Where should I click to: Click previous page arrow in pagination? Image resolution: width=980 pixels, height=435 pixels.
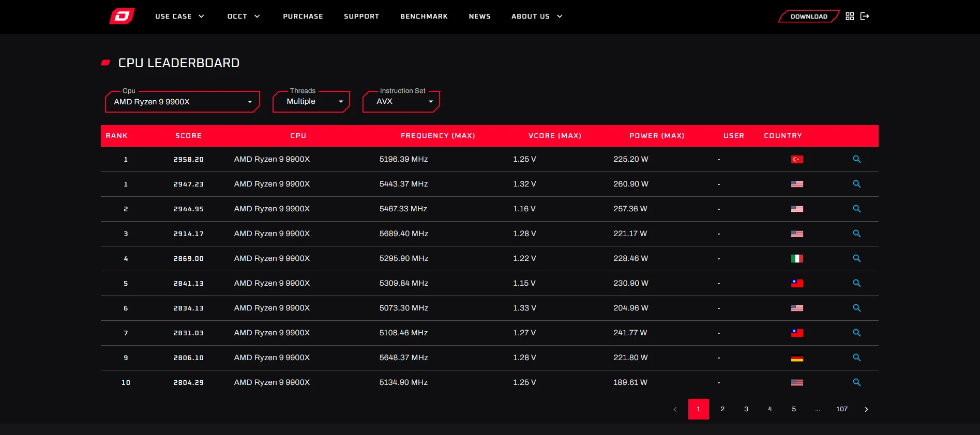click(675, 409)
